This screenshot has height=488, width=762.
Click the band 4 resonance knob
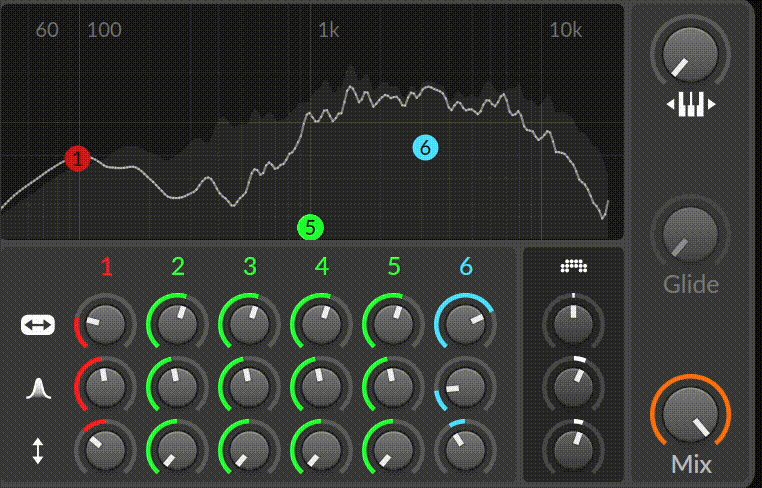tap(321, 387)
